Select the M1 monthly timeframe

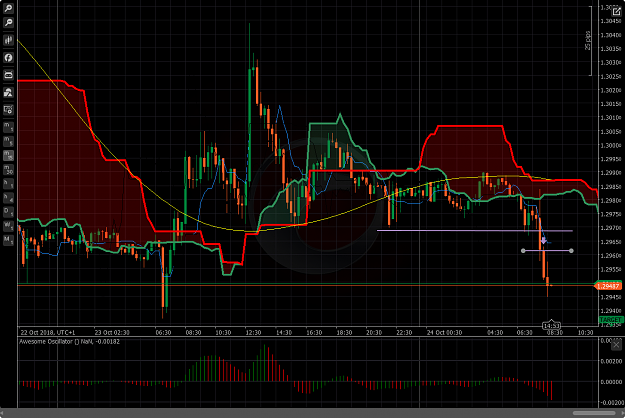click(8, 240)
